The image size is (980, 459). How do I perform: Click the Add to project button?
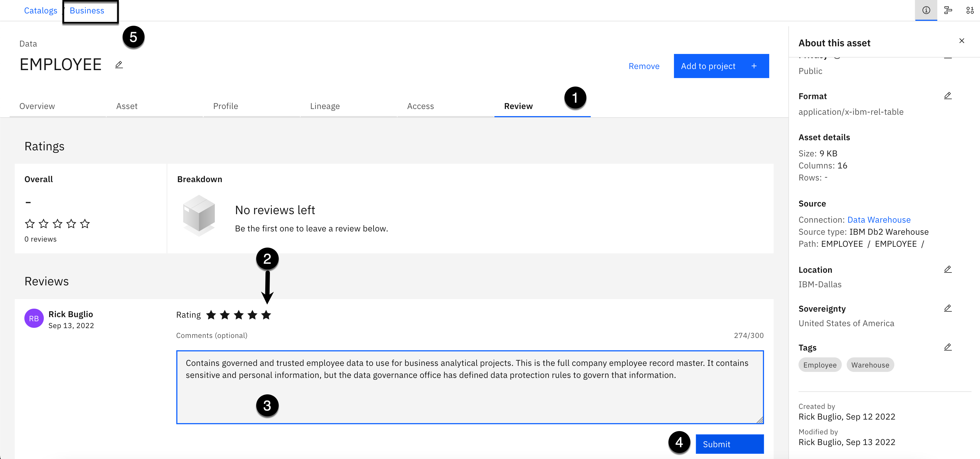(721, 66)
